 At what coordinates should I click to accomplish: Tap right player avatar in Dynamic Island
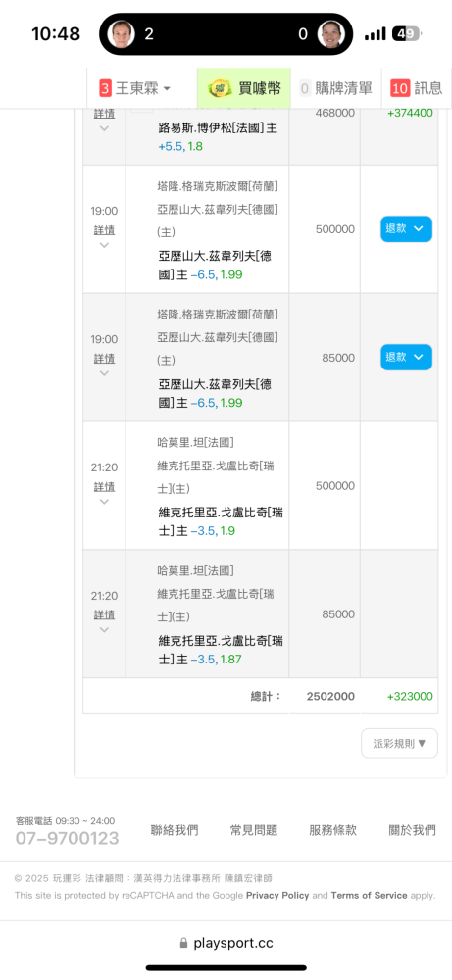coord(332,33)
